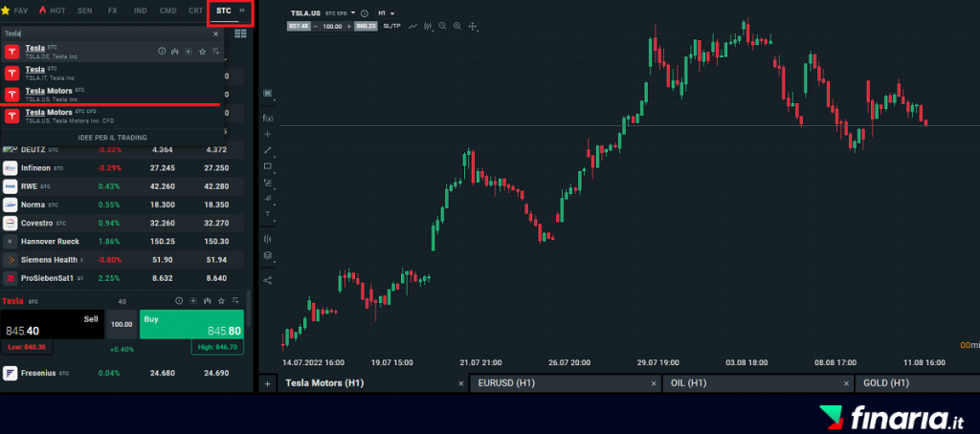The width and height of the screenshot is (980, 434).
Task: Toggle SL/TP on chart toolbar
Action: pyautogui.click(x=391, y=26)
